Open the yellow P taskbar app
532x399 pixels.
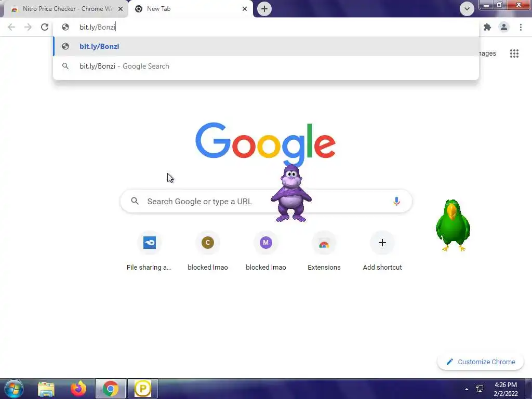[143, 389]
